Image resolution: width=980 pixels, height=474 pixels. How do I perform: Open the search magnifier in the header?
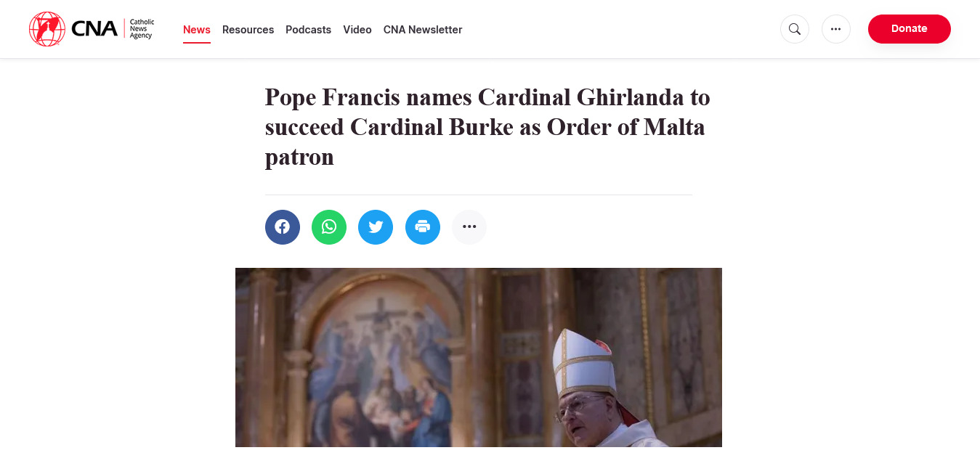(x=795, y=29)
